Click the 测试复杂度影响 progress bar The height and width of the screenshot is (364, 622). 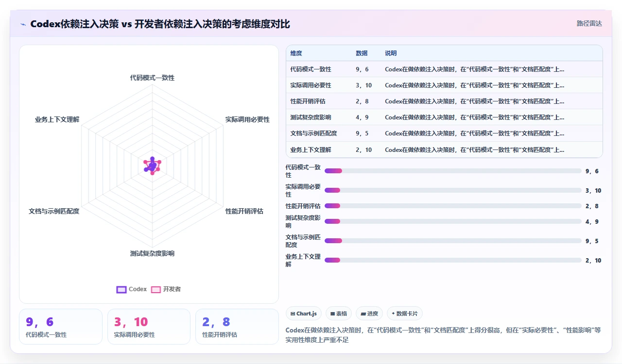(x=453, y=221)
